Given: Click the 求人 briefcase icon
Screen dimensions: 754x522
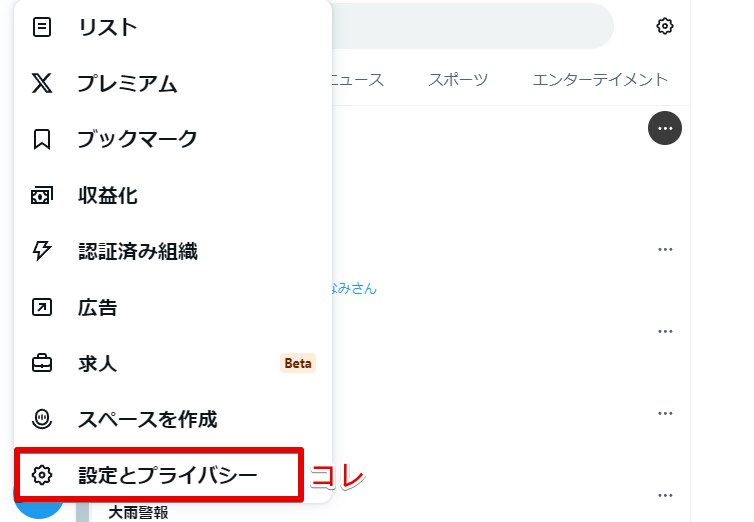Looking at the screenshot, I should coord(42,363).
